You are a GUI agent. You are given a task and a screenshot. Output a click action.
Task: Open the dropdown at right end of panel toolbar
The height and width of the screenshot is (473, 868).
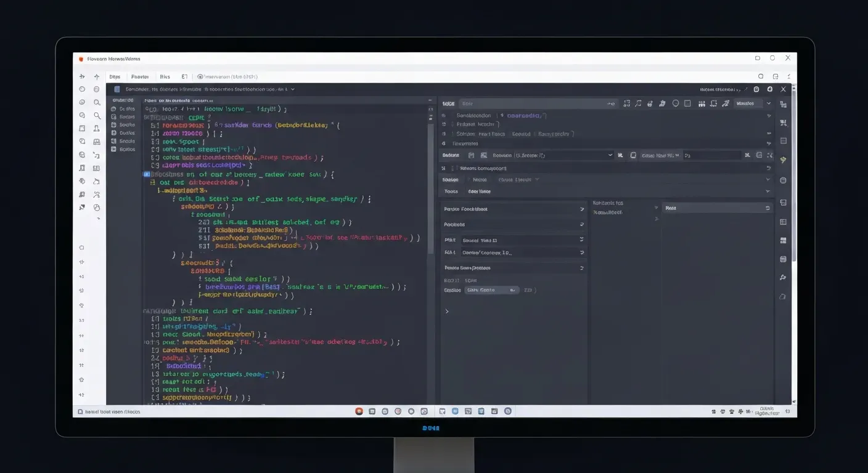pos(768,104)
